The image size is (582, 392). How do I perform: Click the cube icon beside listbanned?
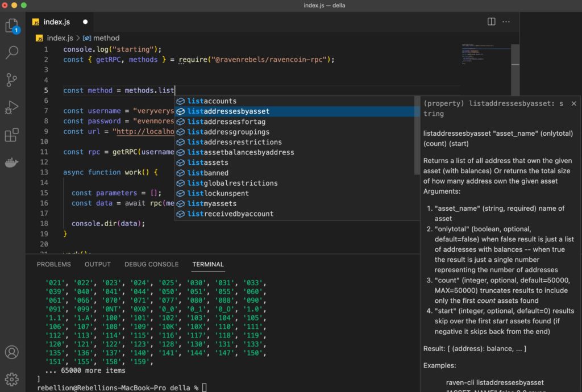click(180, 173)
